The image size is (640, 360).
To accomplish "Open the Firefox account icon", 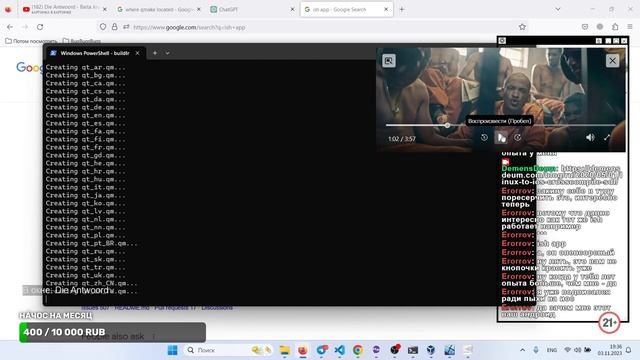I will 600,27.
